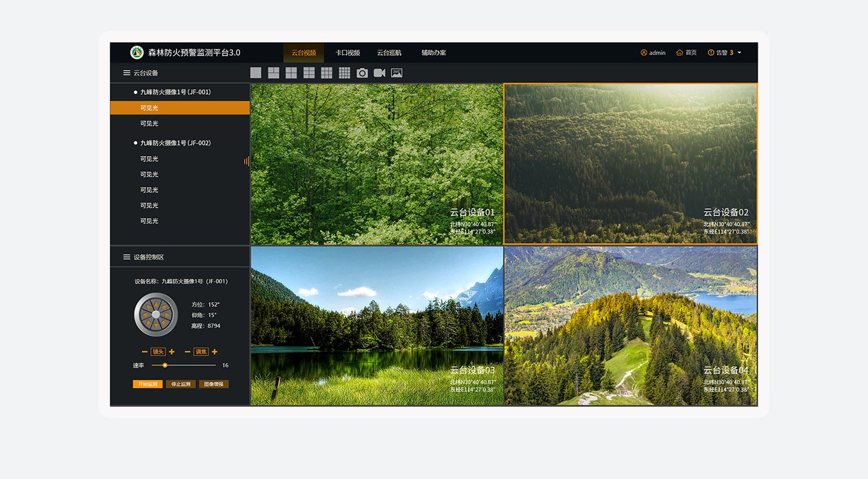The width and height of the screenshot is (868, 479).
Task: Click the 仰角: 15° reading
Action: click(x=204, y=315)
